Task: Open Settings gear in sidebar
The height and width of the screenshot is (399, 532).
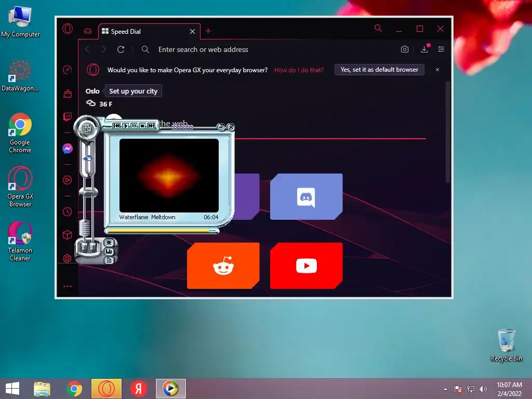Action: coord(67,259)
